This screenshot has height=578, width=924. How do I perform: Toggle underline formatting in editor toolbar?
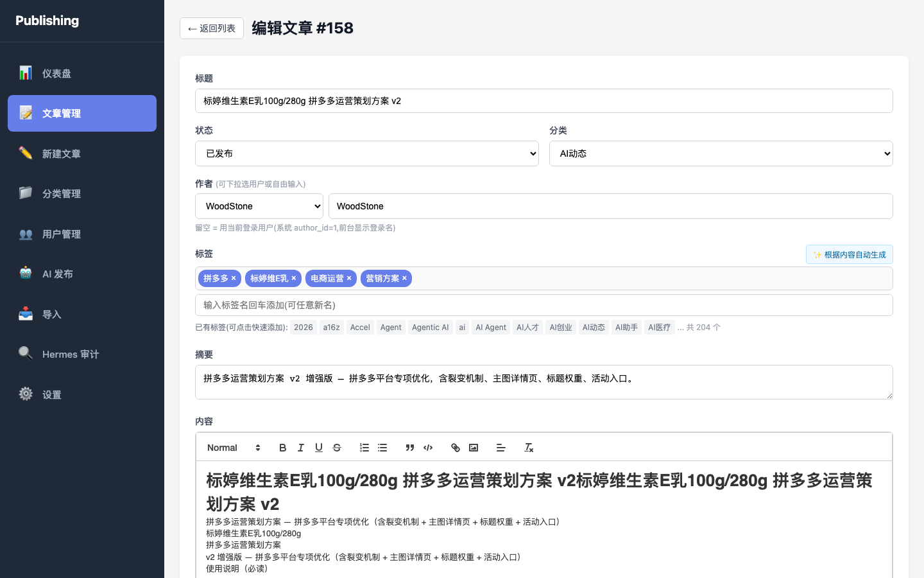tap(318, 448)
